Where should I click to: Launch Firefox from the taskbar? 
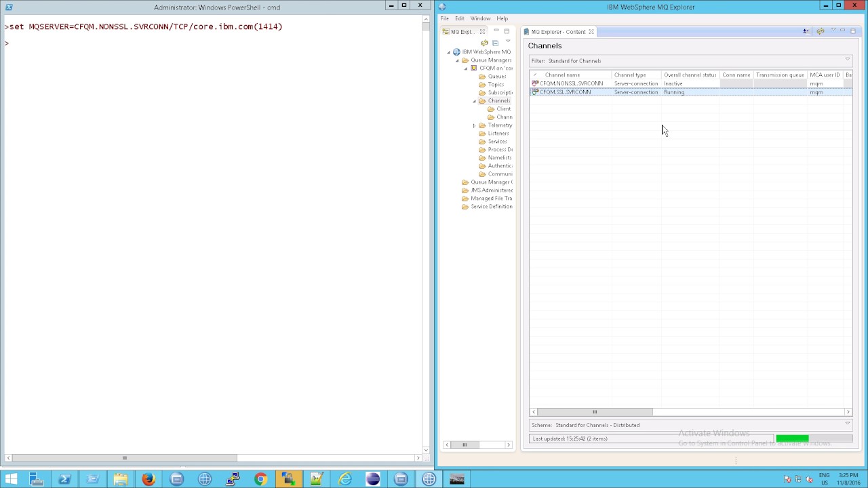pos(149,479)
